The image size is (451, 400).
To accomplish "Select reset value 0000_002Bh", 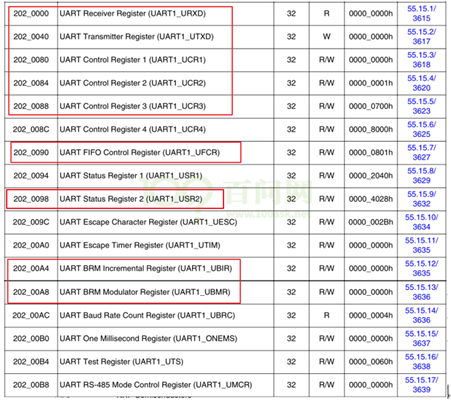I will tap(371, 222).
